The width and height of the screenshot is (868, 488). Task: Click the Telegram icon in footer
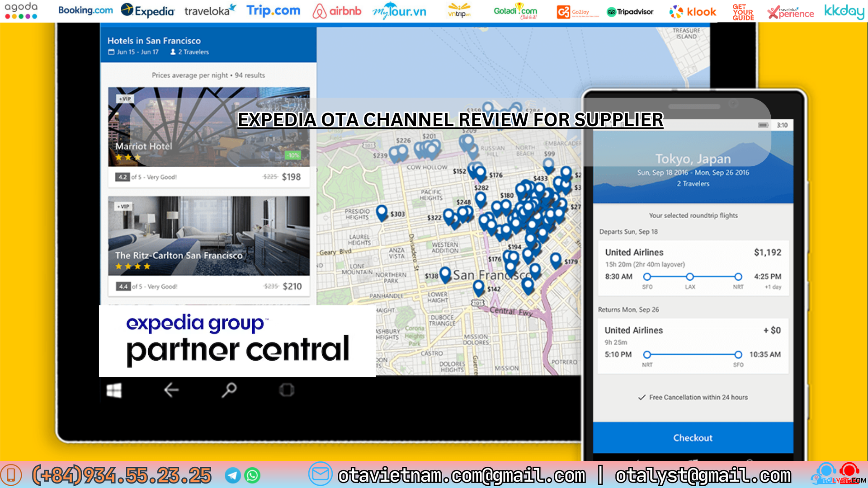(x=233, y=475)
